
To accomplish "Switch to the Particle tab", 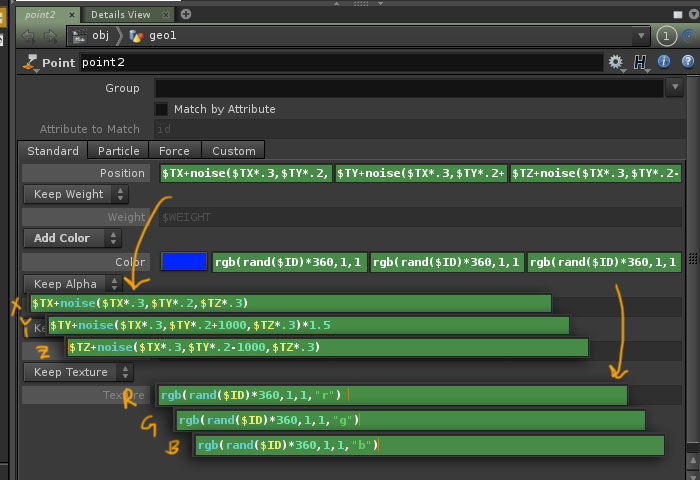I will click(118, 151).
